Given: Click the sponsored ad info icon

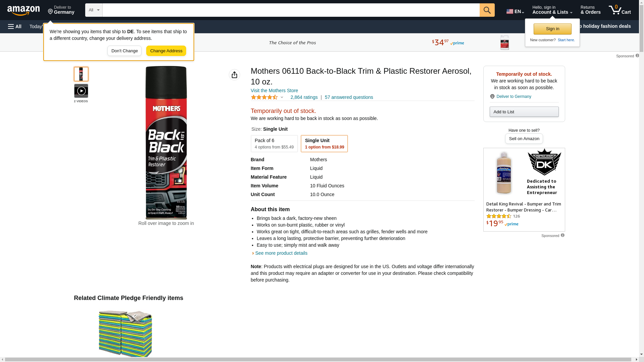Looking at the screenshot, I should [x=562, y=235].
